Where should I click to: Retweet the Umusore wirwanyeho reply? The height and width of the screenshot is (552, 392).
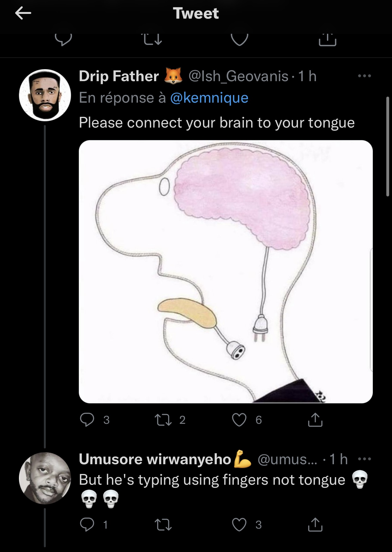tap(163, 525)
